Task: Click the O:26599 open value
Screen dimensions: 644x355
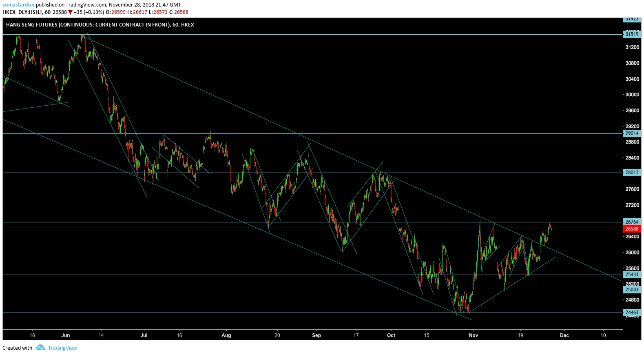Action: pos(116,12)
